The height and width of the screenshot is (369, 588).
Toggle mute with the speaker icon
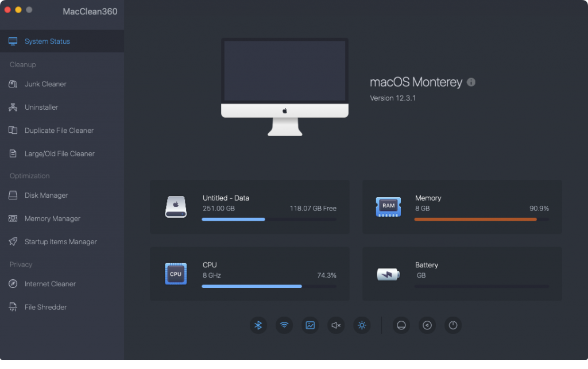tap(336, 325)
